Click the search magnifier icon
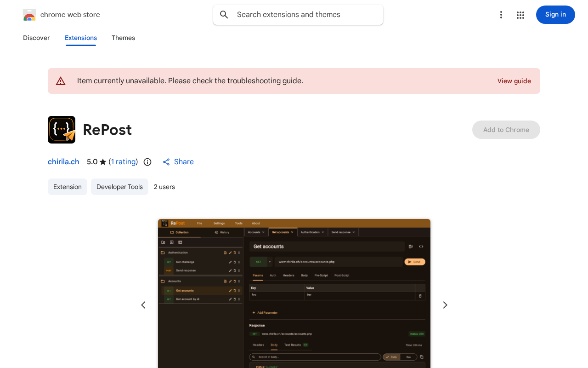The image size is (588, 368). pyautogui.click(x=224, y=15)
